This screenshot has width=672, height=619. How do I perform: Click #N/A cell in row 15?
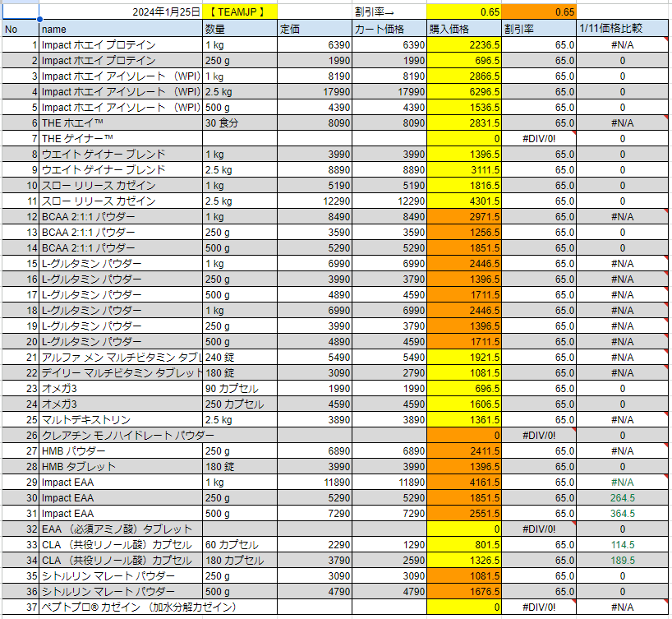(622, 263)
